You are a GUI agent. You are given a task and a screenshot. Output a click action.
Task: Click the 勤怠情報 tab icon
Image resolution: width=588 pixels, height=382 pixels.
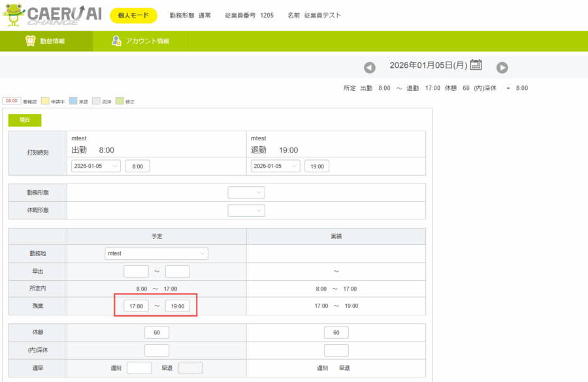tap(30, 40)
